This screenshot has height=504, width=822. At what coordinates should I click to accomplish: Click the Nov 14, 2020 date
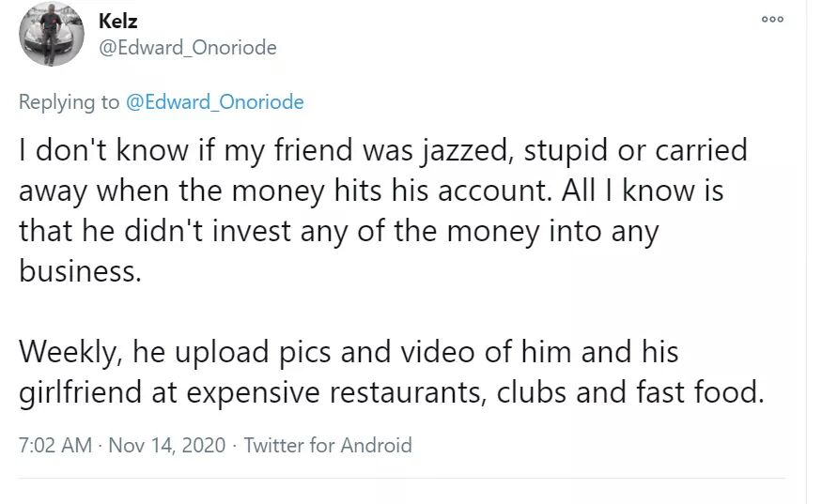(167, 444)
